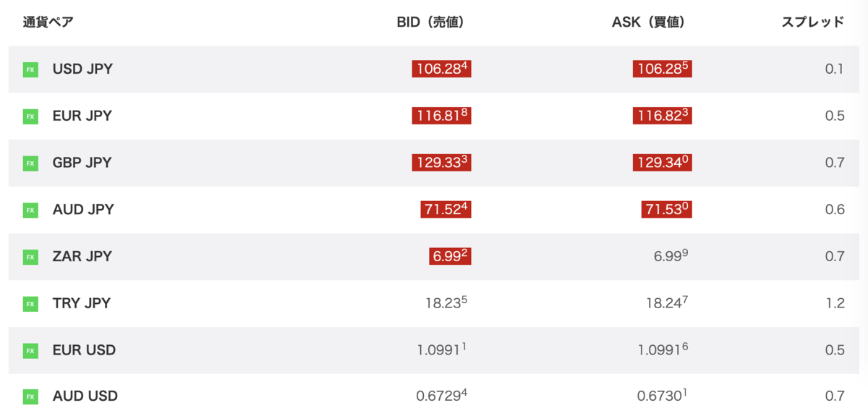The image size is (868, 416).
Task: Click the FX icon beside EUR USD
Action: click(30, 351)
